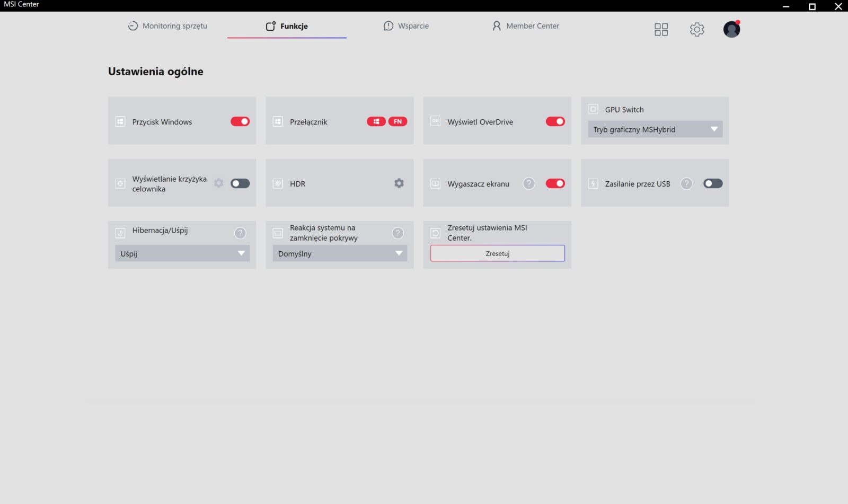Viewport: 848px width, 504px height.
Task: Enable crosshair display toggle
Action: tap(240, 183)
